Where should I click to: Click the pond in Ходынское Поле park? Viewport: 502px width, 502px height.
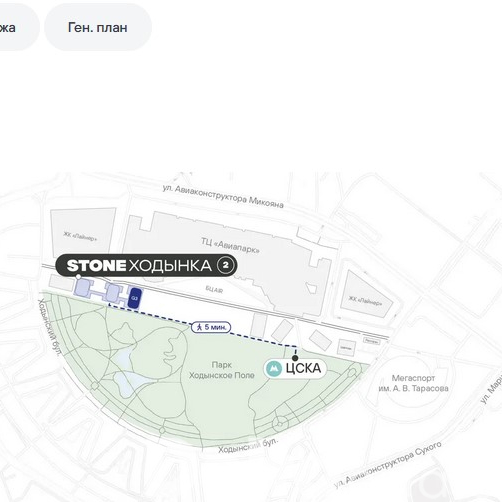(130, 383)
